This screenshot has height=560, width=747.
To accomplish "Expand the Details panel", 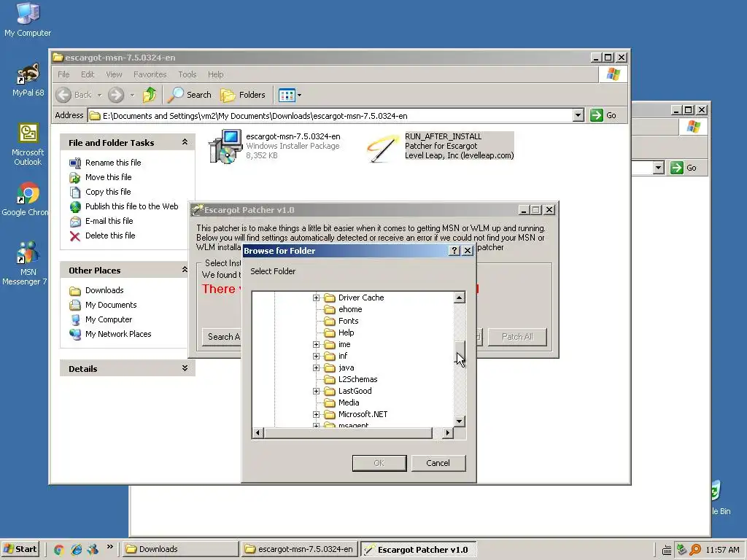I will pos(185,368).
